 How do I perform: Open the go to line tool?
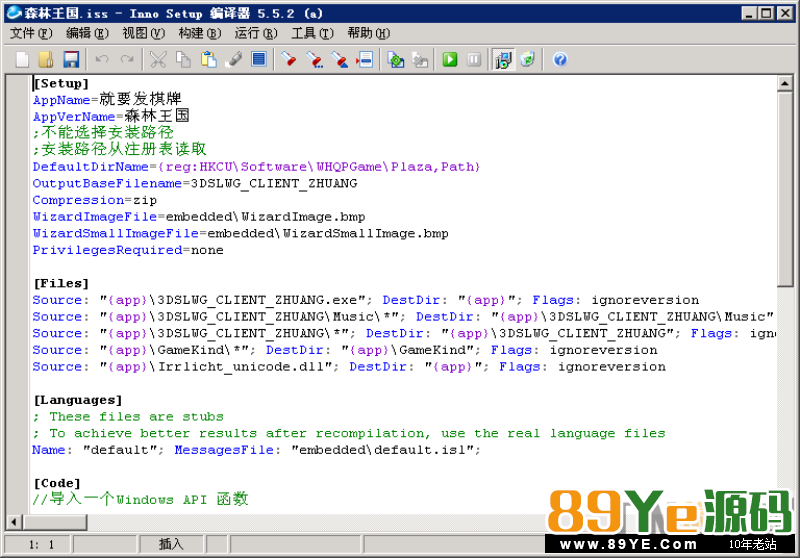(x=365, y=60)
